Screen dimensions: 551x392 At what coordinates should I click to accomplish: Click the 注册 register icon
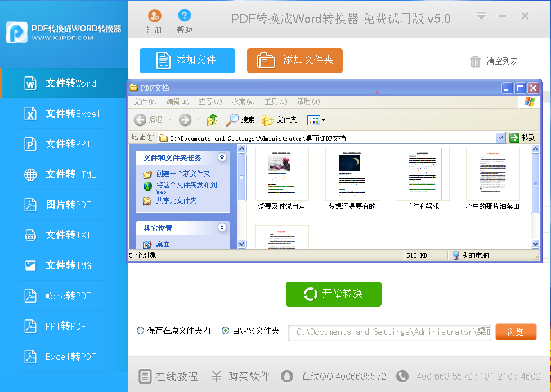[x=154, y=16]
